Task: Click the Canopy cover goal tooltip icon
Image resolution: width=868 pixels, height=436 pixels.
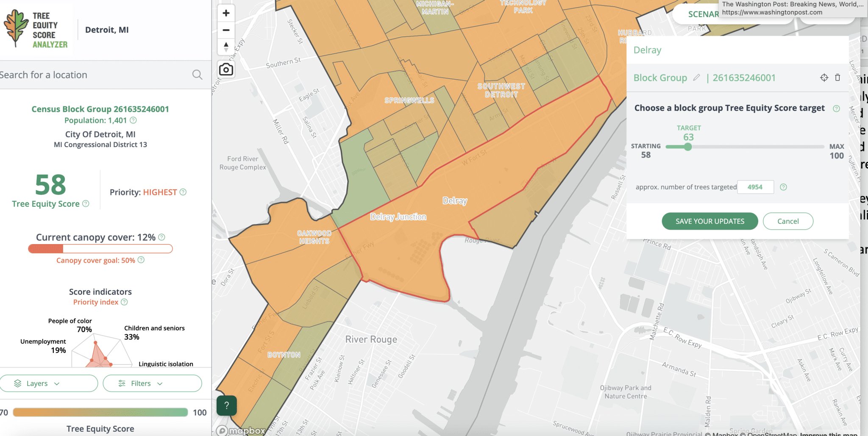Action: pyautogui.click(x=142, y=260)
